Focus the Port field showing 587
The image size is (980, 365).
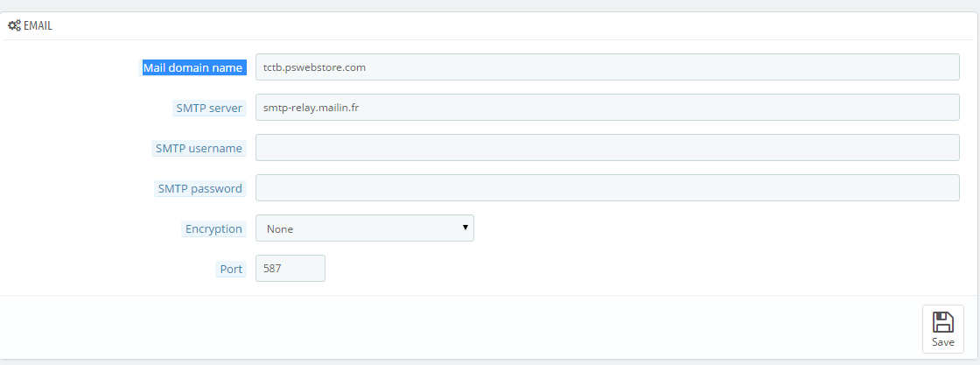pyautogui.click(x=290, y=268)
